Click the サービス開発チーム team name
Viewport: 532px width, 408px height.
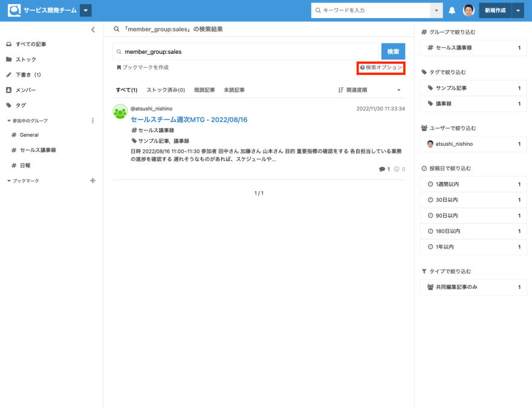[x=50, y=10]
